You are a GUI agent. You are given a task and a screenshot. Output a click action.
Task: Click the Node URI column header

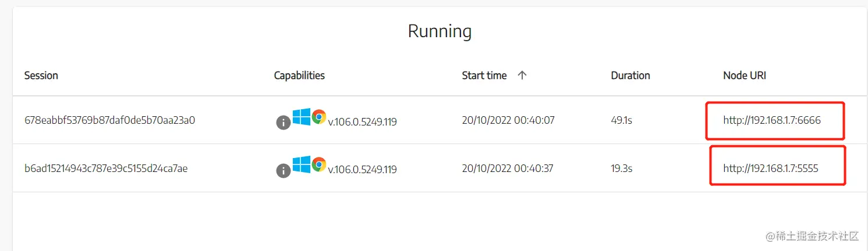click(x=744, y=76)
